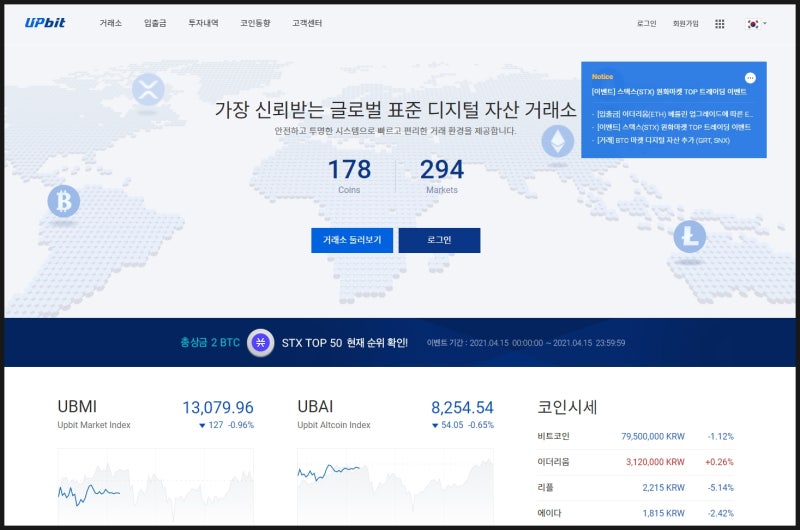
Task: Click the Notice label
Action: pos(602,77)
